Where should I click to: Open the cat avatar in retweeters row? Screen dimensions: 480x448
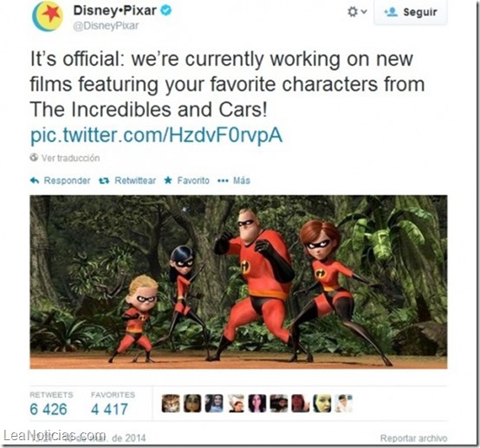pos(171,403)
